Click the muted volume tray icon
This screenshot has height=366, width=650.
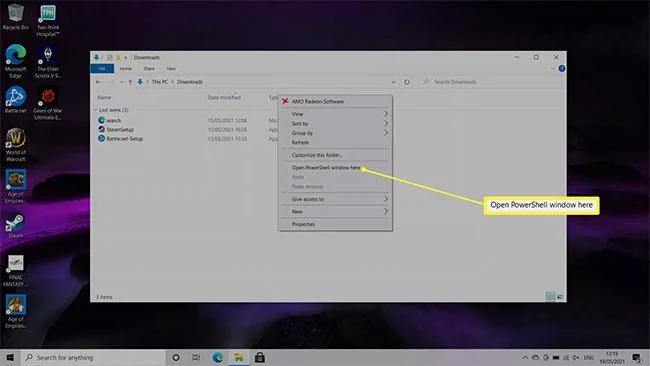576,357
